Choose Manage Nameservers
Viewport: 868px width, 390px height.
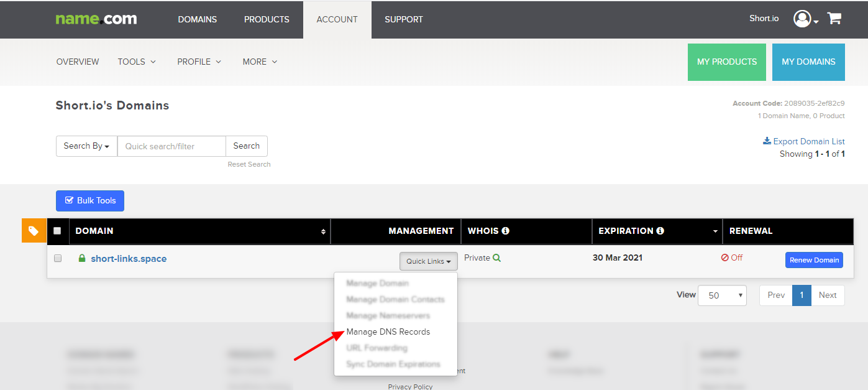tap(388, 315)
